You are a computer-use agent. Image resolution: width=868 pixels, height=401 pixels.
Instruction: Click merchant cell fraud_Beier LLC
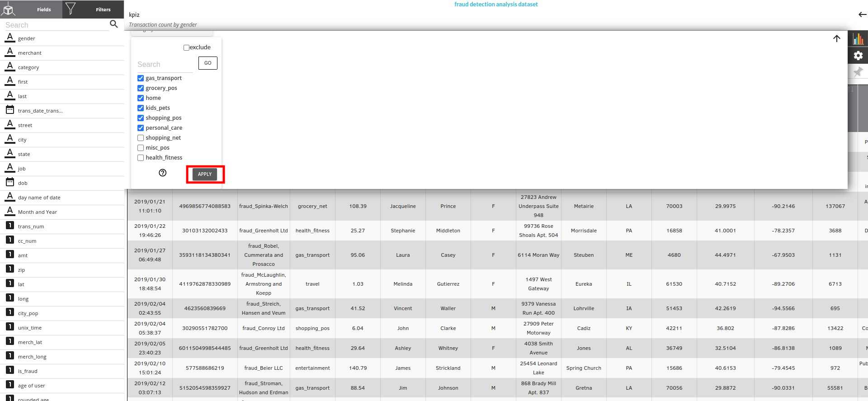264,368
